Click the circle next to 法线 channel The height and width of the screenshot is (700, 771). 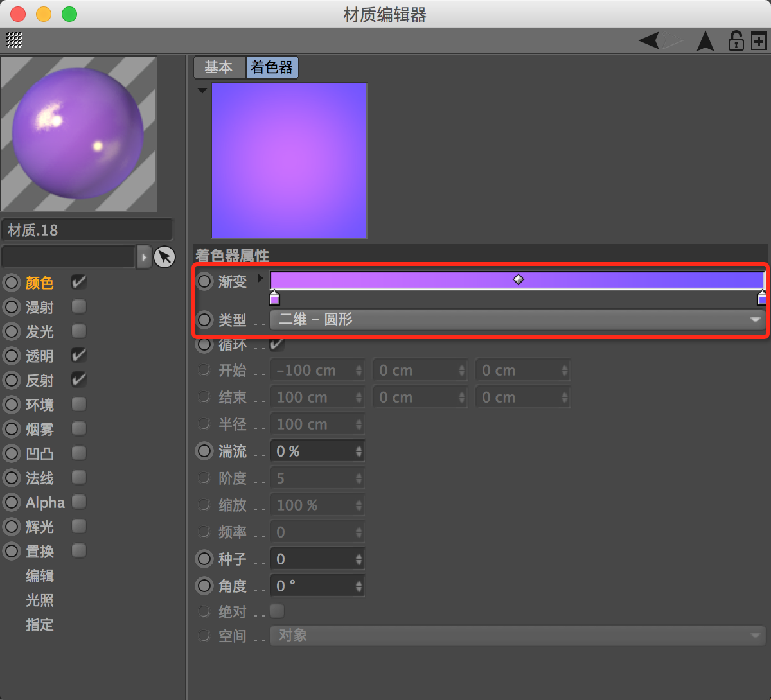12,478
